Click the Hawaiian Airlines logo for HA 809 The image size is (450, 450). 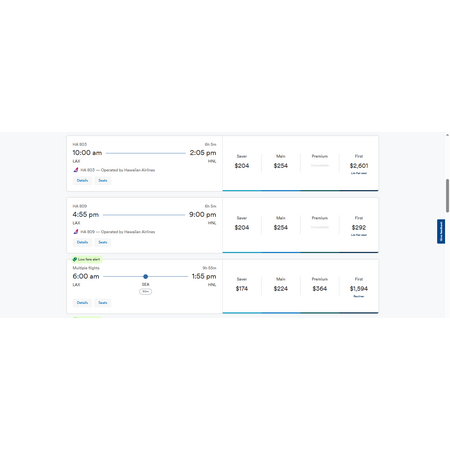tap(76, 232)
